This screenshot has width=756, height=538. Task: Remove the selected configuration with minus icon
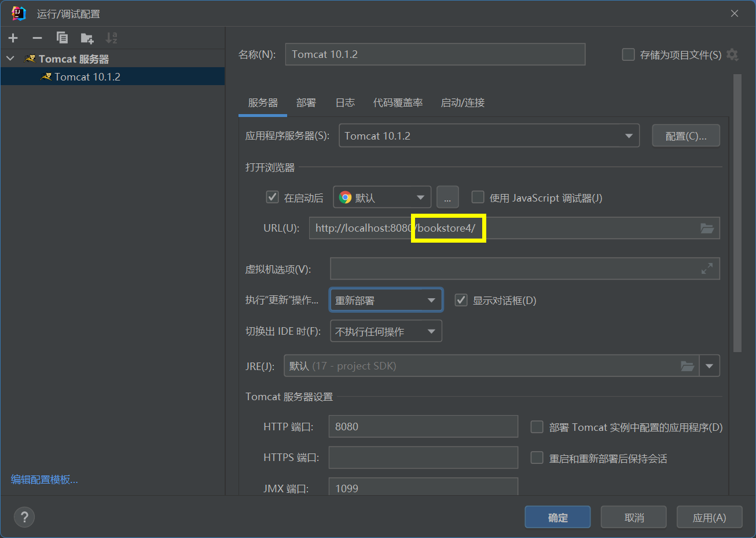pyautogui.click(x=37, y=38)
